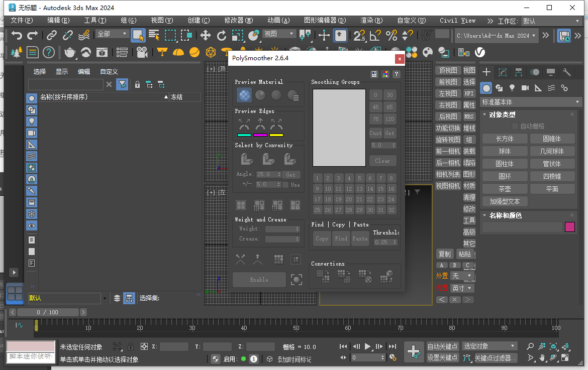Open the magenta object color swatch

coord(569,227)
